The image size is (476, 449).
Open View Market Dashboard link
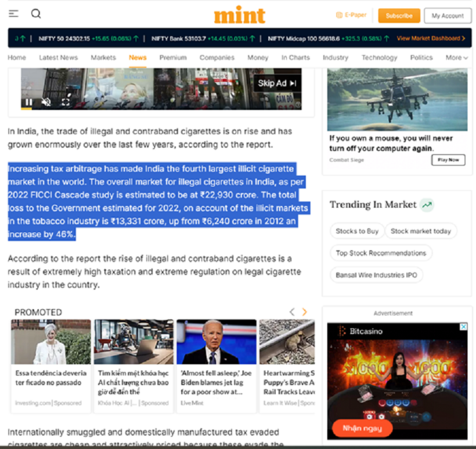(x=431, y=38)
